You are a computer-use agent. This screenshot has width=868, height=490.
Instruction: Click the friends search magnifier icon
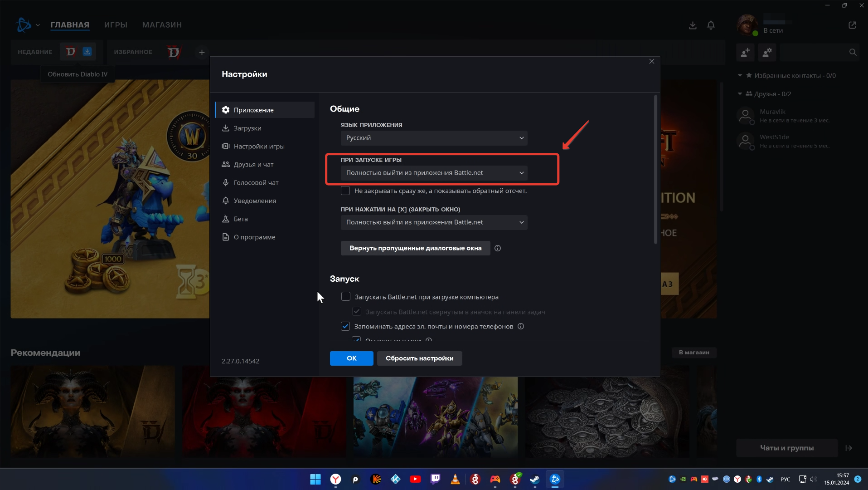click(x=853, y=53)
